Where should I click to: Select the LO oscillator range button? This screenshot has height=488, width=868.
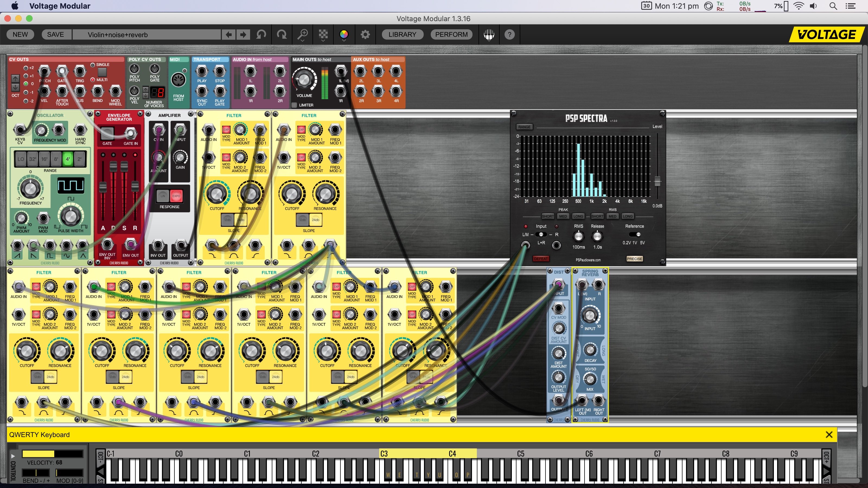21,159
